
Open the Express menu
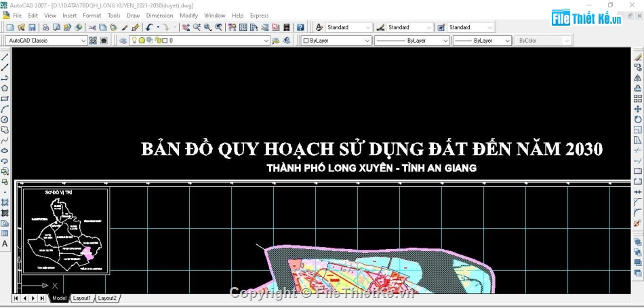pos(259,16)
